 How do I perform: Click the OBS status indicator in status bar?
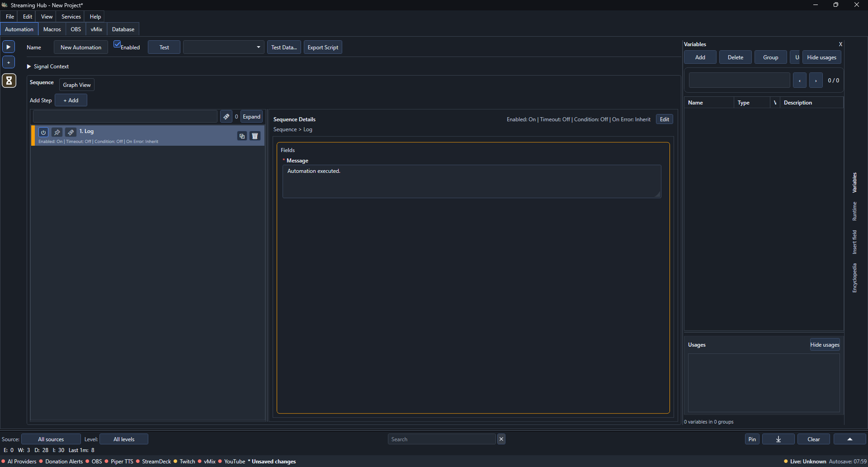click(94, 462)
